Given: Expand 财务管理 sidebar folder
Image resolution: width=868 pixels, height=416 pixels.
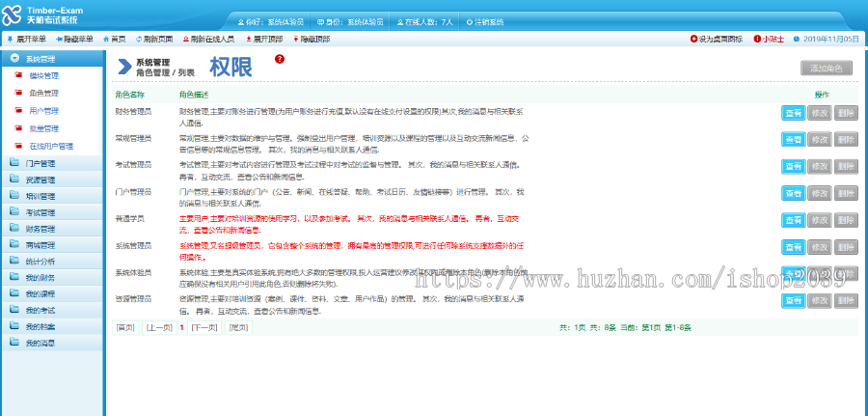Looking at the screenshot, I should pyautogui.click(x=52, y=229).
